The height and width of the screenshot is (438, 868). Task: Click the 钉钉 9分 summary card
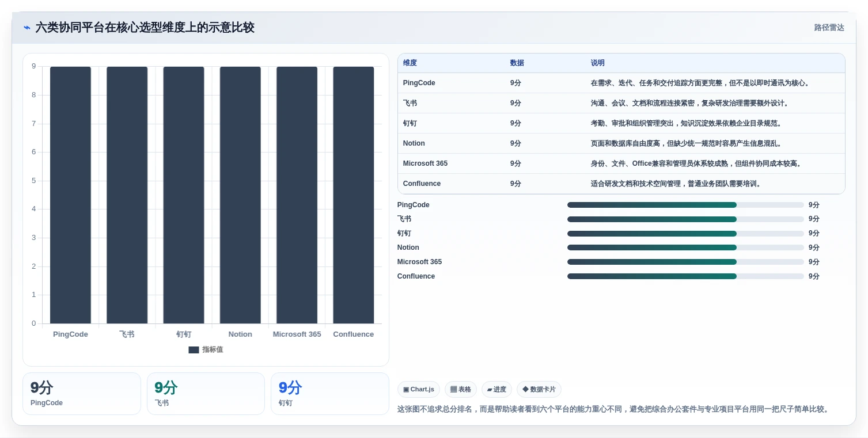coord(330,394)
